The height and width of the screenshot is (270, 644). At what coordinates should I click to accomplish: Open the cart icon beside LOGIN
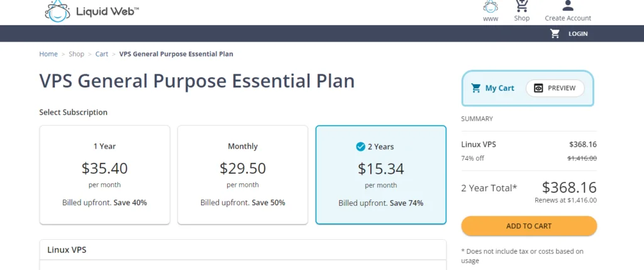point(555,34)
